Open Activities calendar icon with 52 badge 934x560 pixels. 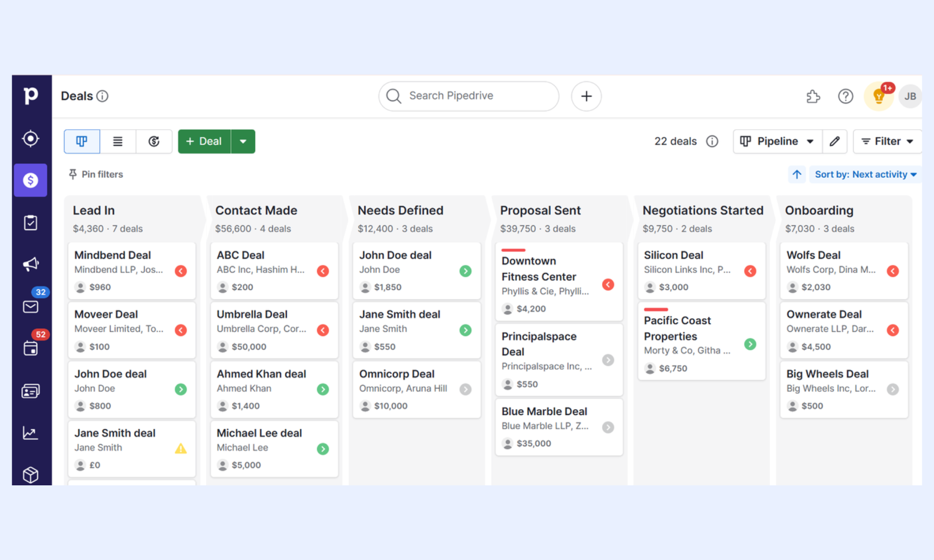pos(31,348)
